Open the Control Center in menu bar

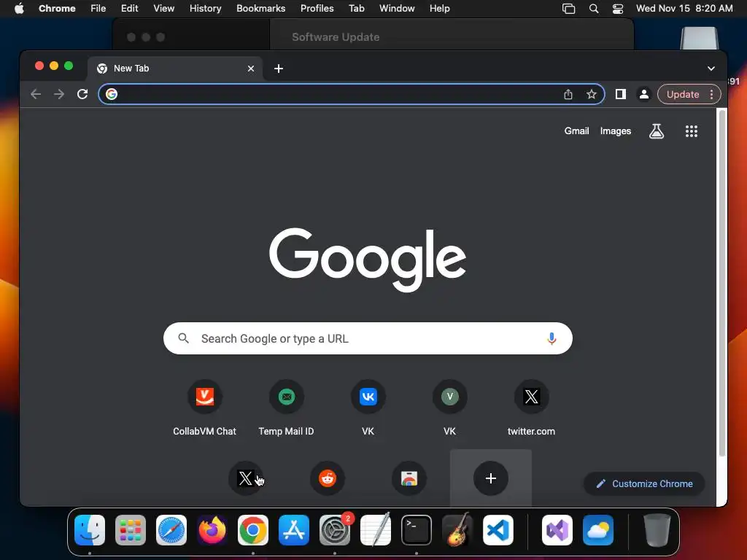click(617, 9)
